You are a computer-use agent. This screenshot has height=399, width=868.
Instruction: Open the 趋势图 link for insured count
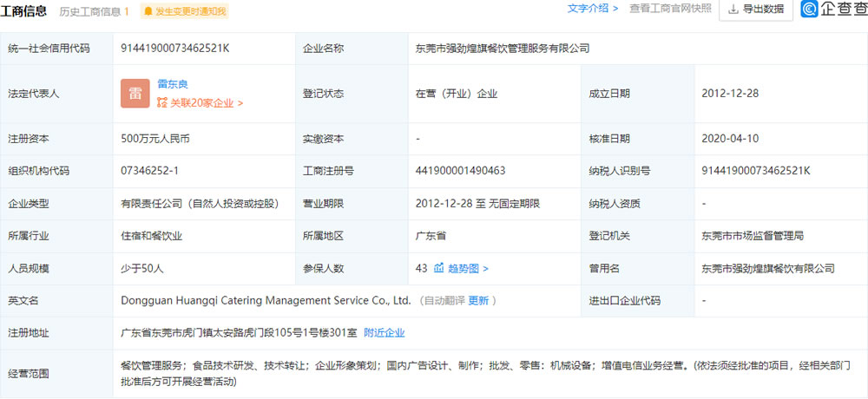(x=468, y=269)
